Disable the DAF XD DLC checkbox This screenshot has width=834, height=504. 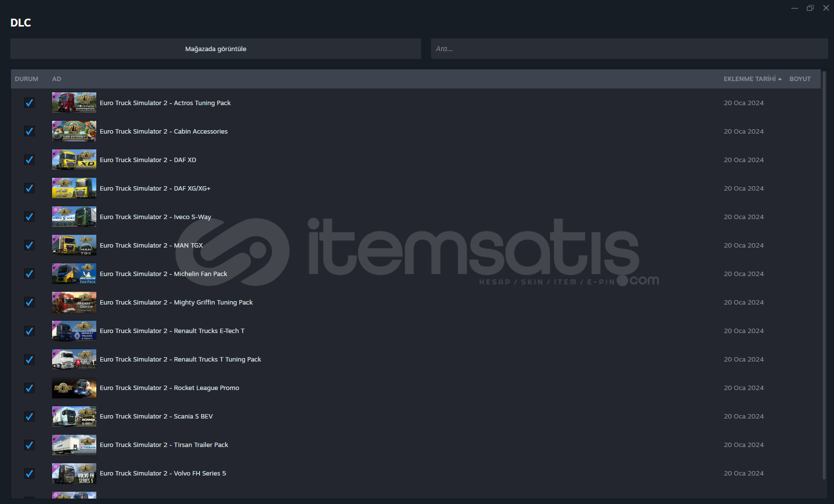tap(29, 160)
